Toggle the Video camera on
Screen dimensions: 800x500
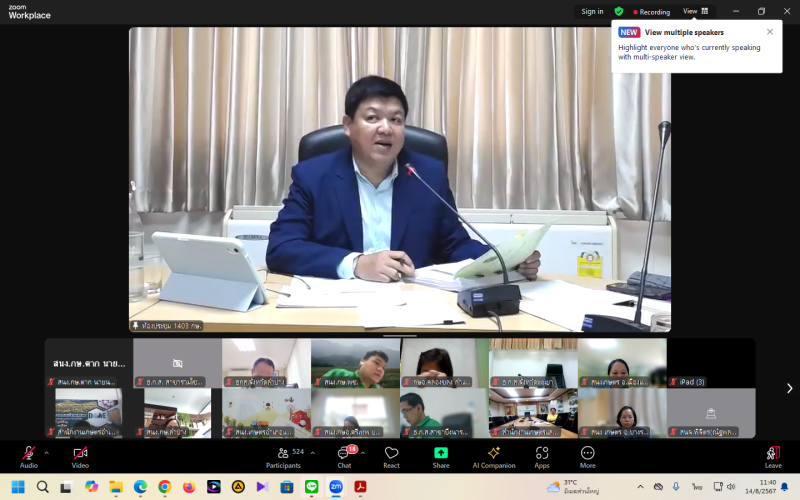click(80, 455)
